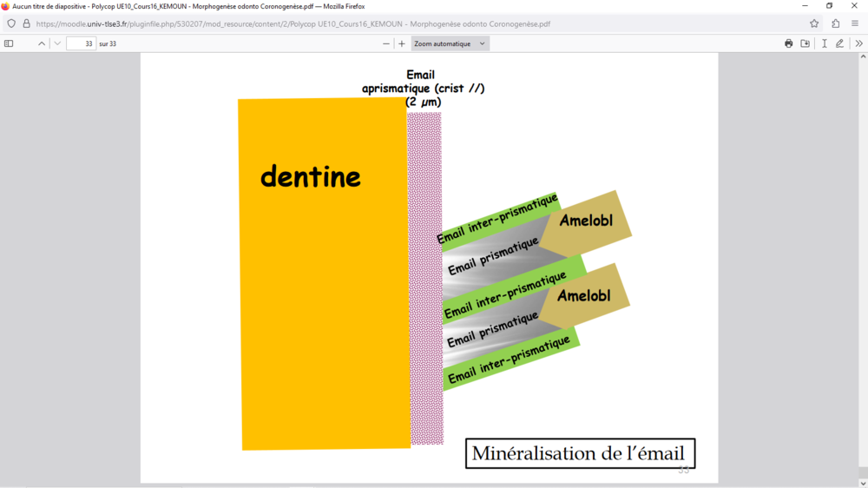Image resolution: width=868 pixels, height=488 pixels.
Task: Open the Firefox extensions button
Action: click(835, 23)
